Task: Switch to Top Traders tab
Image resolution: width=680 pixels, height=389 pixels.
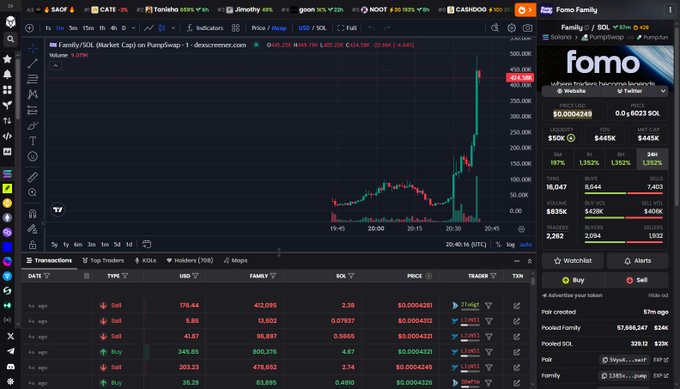Action: 103,261
